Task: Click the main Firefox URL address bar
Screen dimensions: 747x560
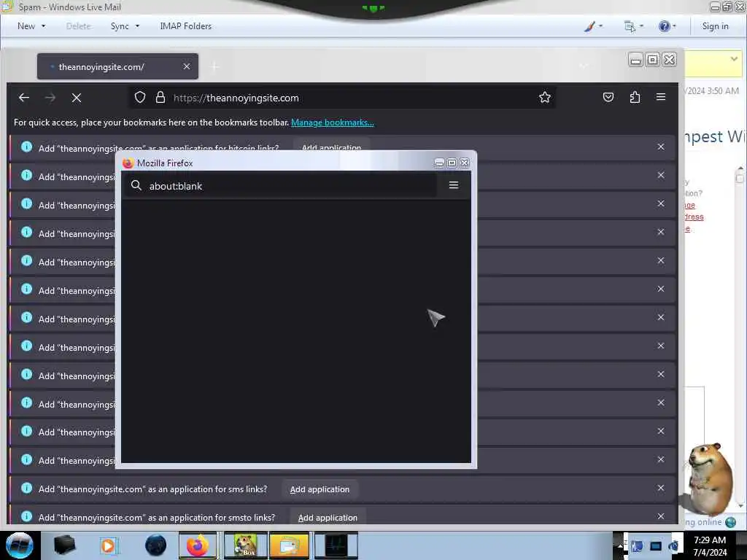Action: [342, 98]
